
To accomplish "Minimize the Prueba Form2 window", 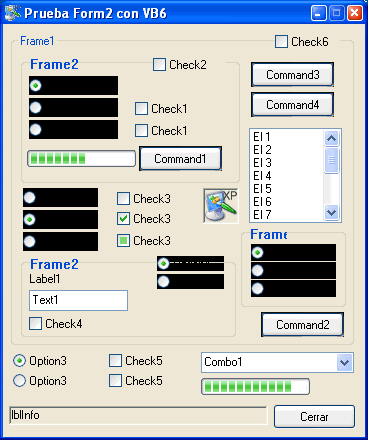I will pos(319,14).
